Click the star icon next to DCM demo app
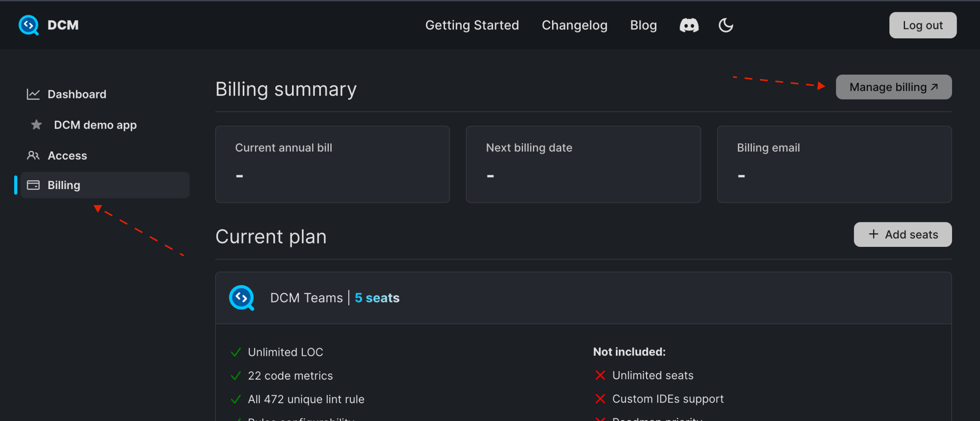Screen dimensions: 980x421 [x=36, y=124]
